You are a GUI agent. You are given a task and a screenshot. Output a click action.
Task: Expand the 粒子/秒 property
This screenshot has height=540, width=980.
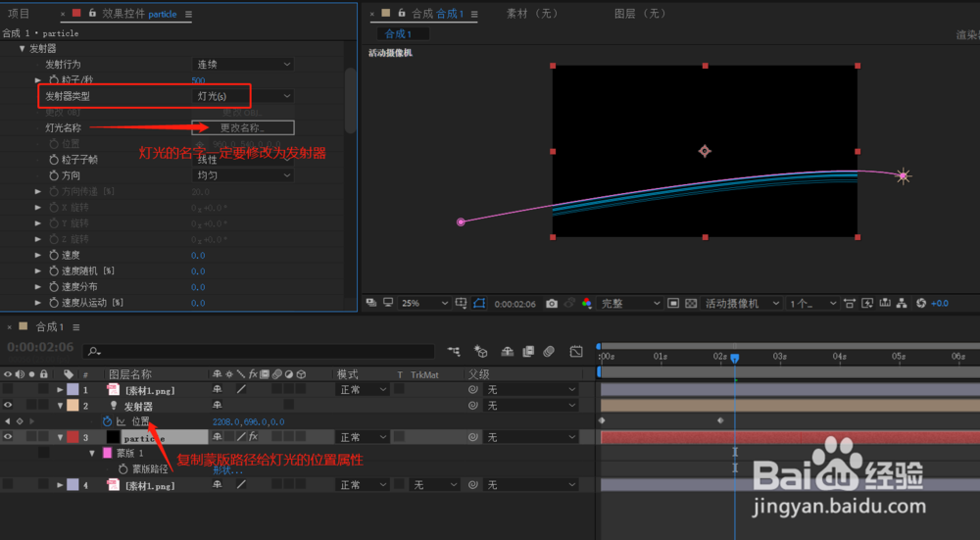point(37,80)
